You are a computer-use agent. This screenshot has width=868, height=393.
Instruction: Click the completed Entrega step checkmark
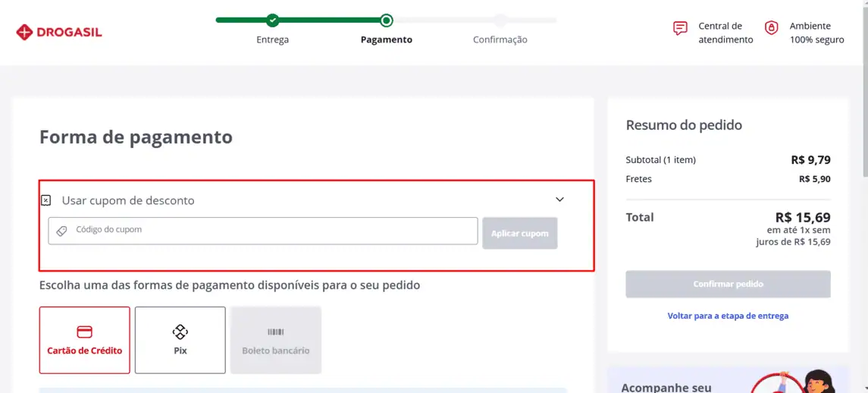tap(272, 20)
